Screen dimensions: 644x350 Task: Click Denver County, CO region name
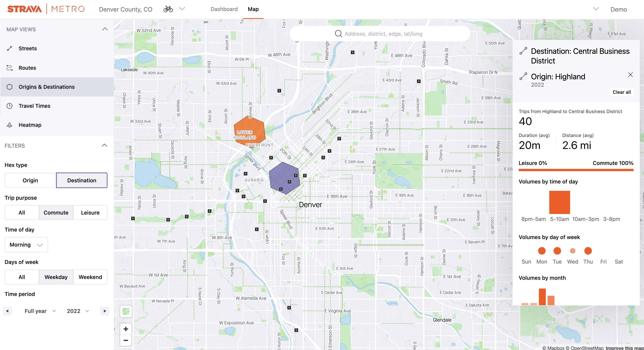tap(125, 9)
